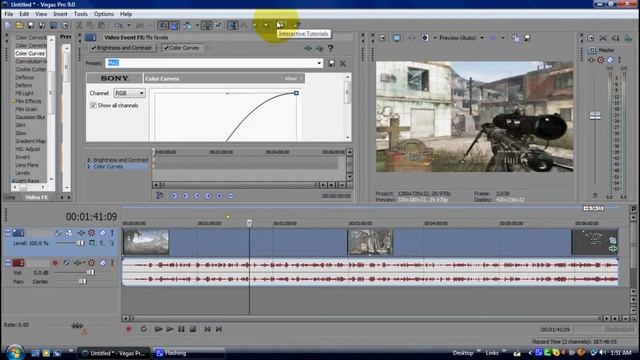Screen dimensions: 640x360
Task: Open Master bus FX icon
Action: click(591, 60)
